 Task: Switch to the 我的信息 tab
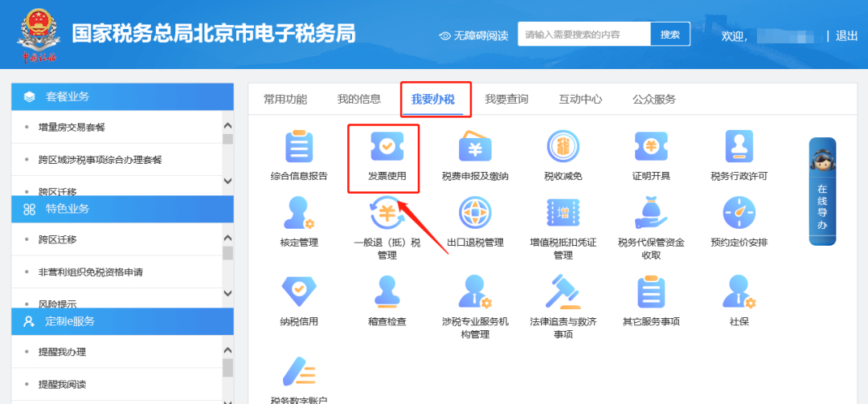pos(359,100)
